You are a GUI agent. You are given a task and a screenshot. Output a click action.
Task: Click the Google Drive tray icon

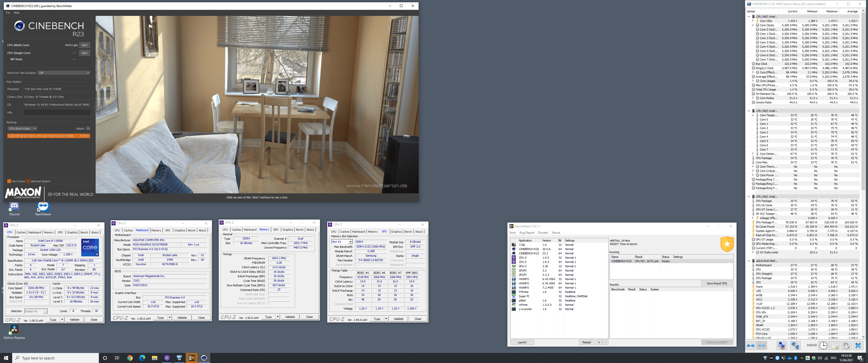pyautogui.click(x=808, y=358)
